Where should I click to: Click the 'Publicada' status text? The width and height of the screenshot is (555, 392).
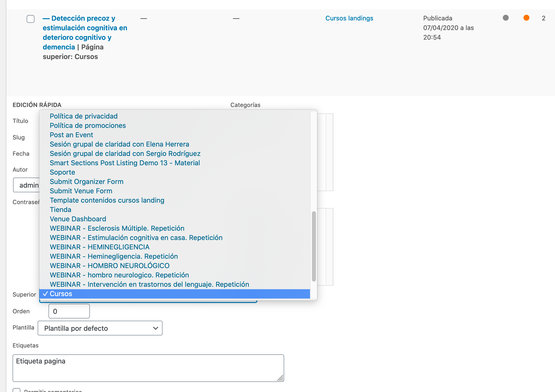pos(438,18)
